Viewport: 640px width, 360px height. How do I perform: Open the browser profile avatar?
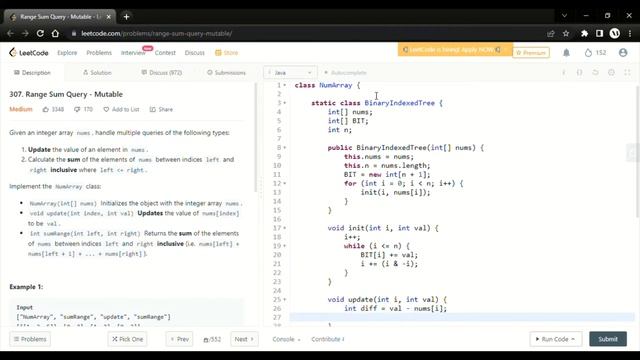[614, 33]
